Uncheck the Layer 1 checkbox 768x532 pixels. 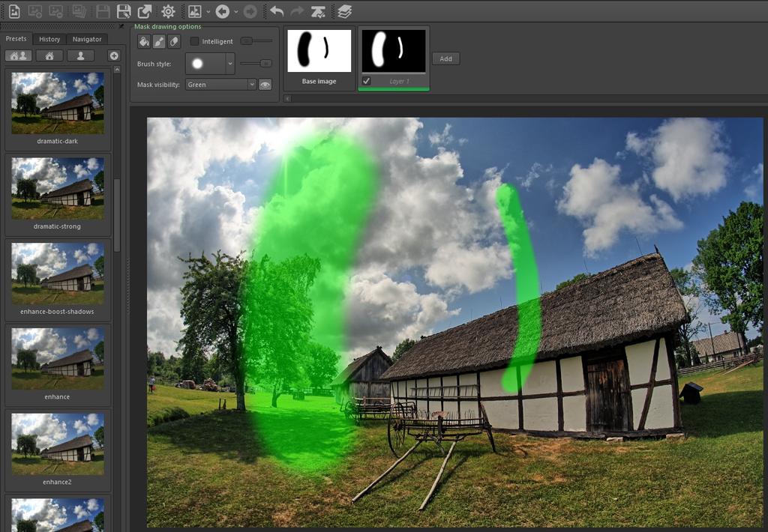366,81
